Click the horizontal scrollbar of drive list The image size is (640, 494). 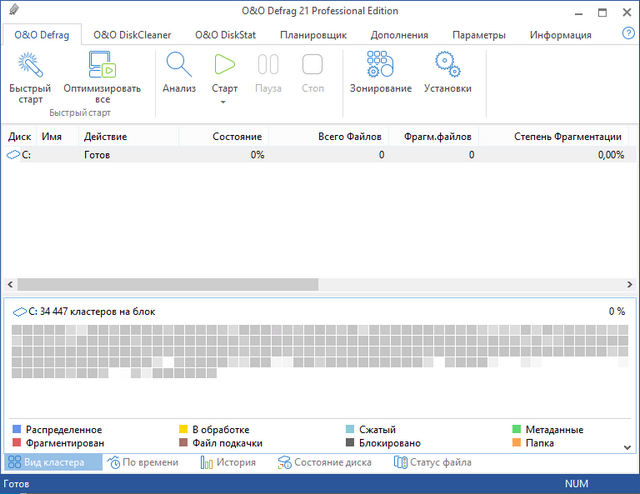click(x=170, y=284)
